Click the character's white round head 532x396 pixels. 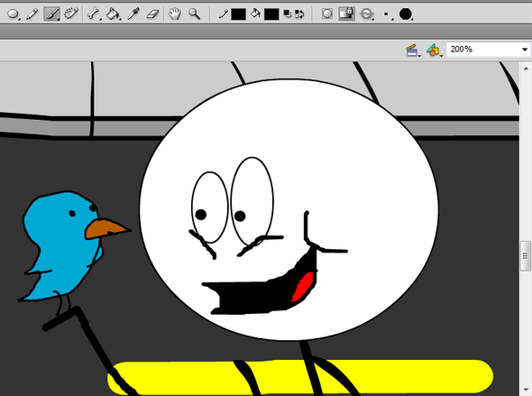[289, 209]
